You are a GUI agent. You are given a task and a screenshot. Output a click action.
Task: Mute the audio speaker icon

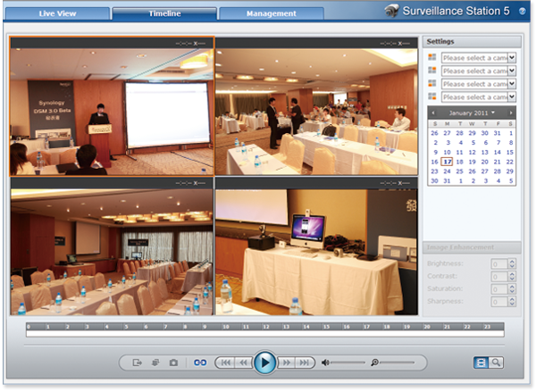point(326,363)
